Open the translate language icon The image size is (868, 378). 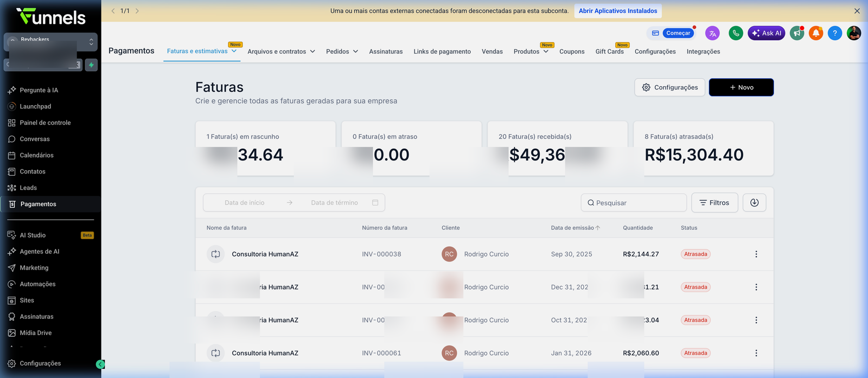pyautogui.click(x=712, y=33)
